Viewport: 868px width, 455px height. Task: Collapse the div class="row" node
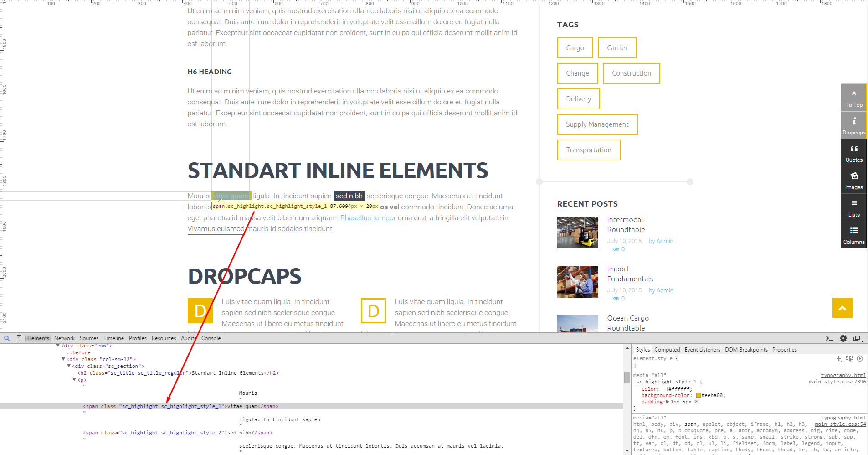(58, 346)
